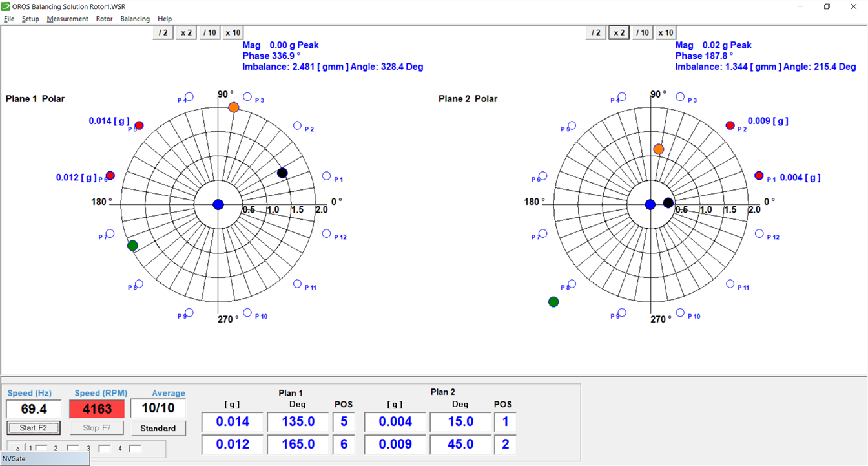Screen dimensions: 868x466
Task: Click the Start F2 button
Action: pyautogui.click(x=33, y=428)
